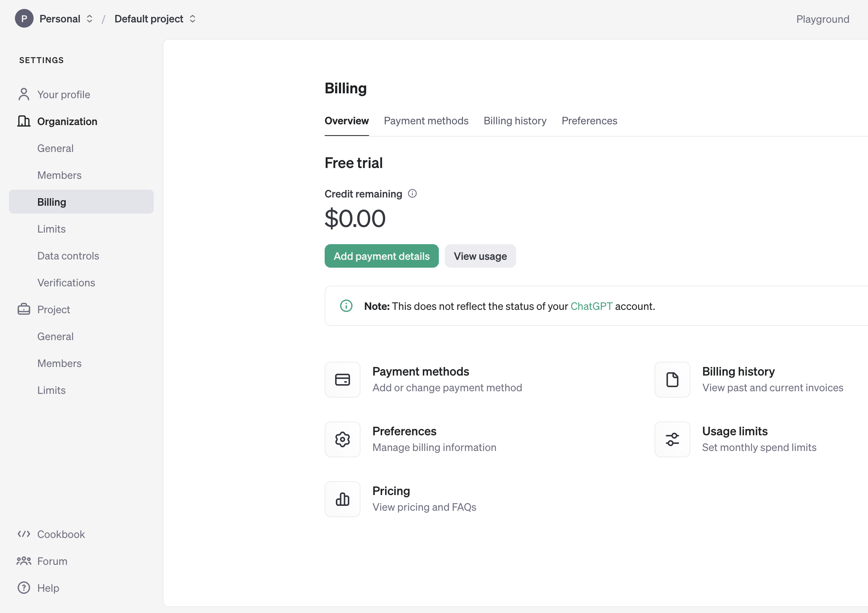Follow the ChatGPT link in the note
This screenshot has width=868, height=613.
[x=591, y=306]
